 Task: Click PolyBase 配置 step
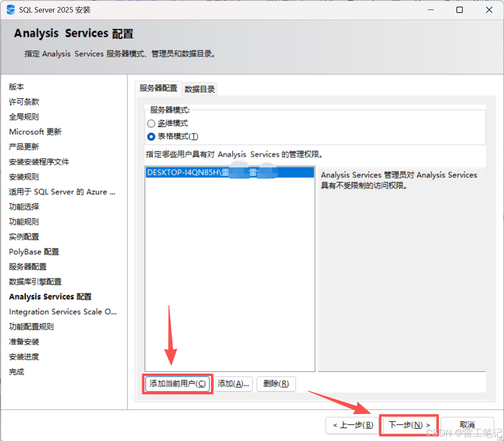tap(34, 252)
